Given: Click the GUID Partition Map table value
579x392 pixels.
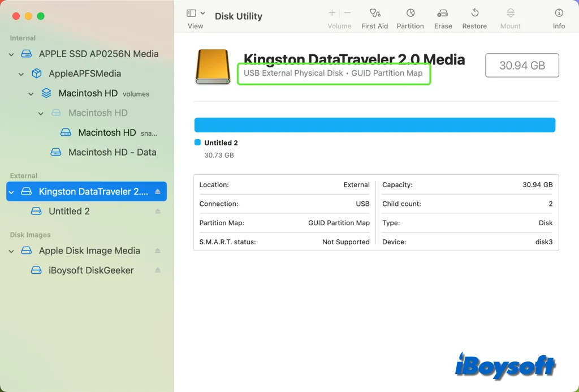Looking at the screenshot, I should point(339,223).
